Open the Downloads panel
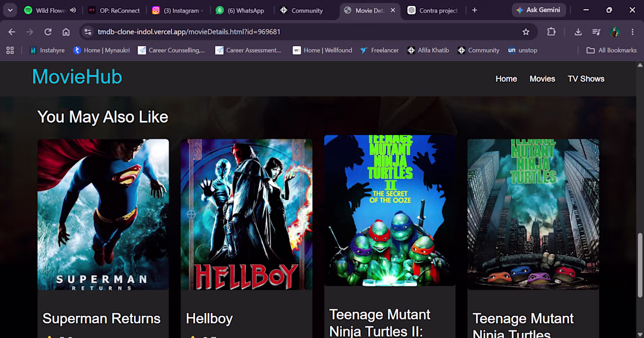Screen dimensions: 644x338 click(578, 32)
